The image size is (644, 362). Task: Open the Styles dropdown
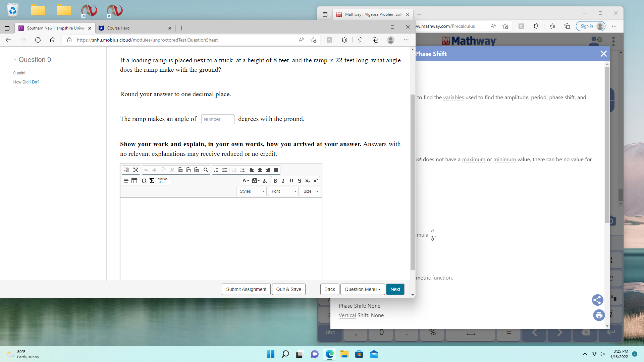pos(251,191)
